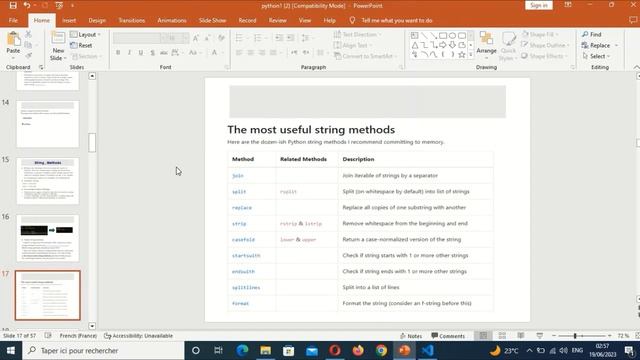Open the Clipboard pane launcher
Screen dimensions: 640x360
coord(41,67)
